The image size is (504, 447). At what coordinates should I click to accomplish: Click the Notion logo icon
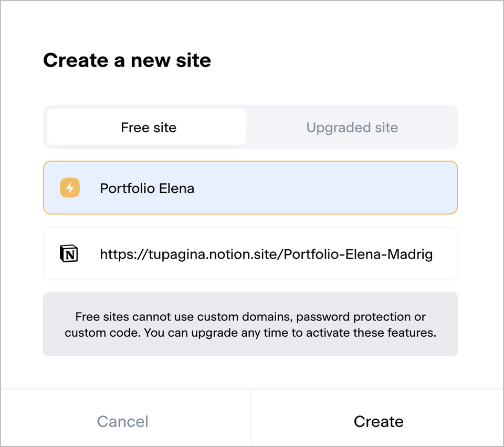(x=69, y=254)
